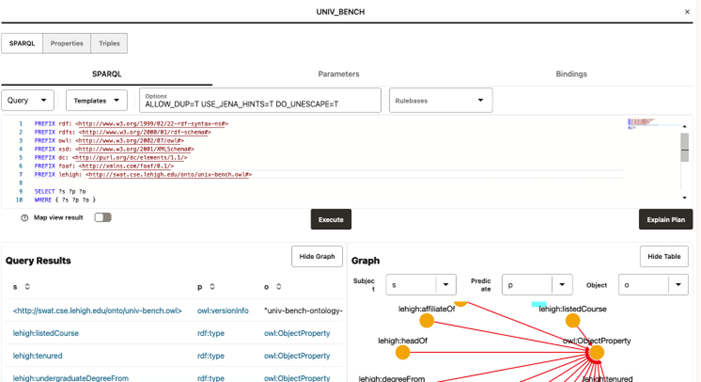This screenshot has height=382, width=701.
Task: Open the lehigh:tenured result link
Action: (x=38, y=356)
